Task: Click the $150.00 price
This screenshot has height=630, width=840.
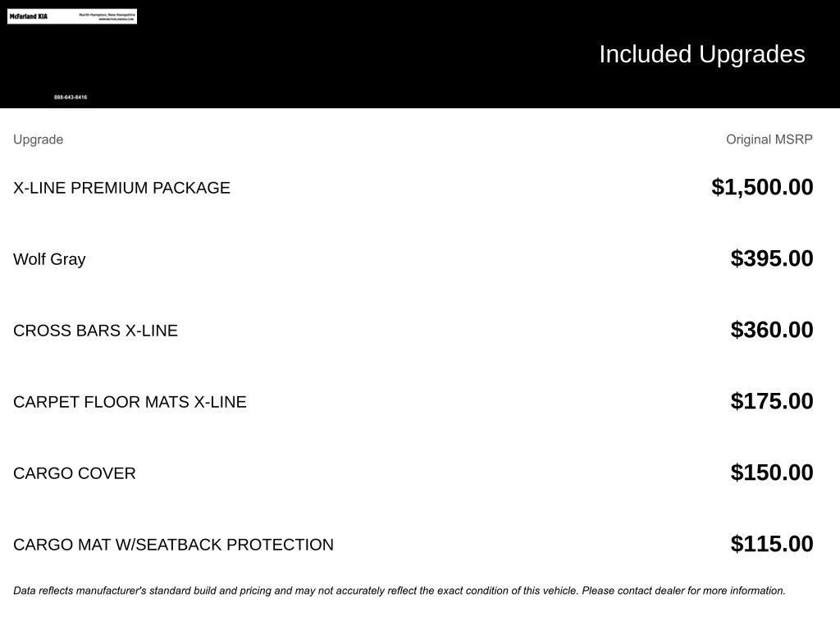Action: [771, 472]
